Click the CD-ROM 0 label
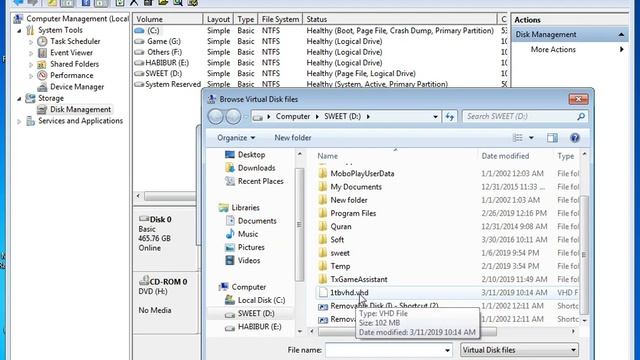Viewport: 640px width, 360px height. tap(168, 282)
